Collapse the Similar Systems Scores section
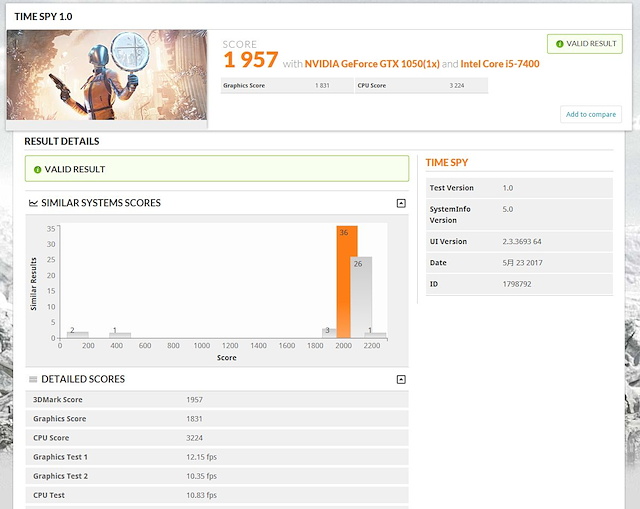The height and width of the screenshot is (509, 640). pos(401,203)
